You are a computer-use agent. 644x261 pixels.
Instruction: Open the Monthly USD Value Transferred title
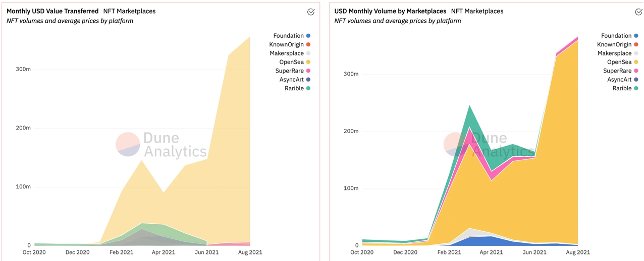52,11
